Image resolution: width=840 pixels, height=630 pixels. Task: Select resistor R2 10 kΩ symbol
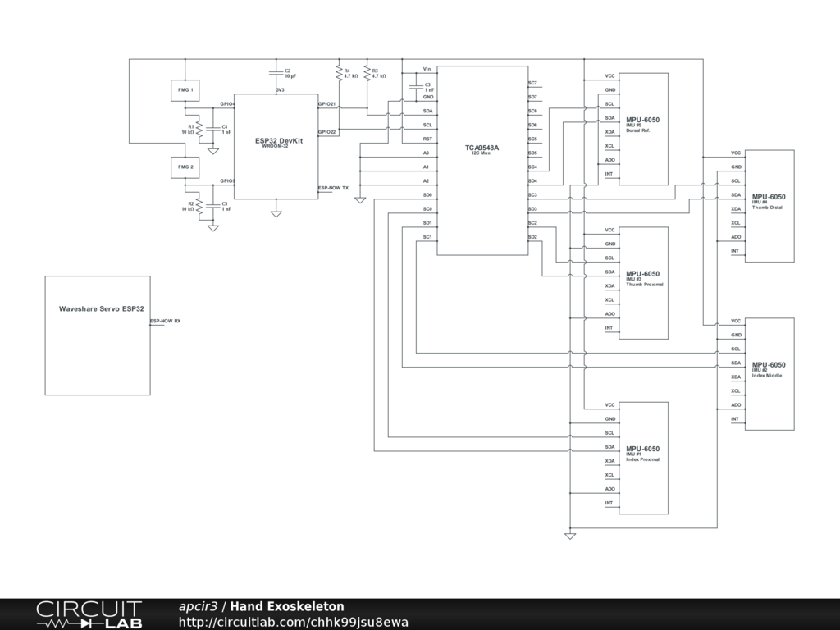click(199, 206)
